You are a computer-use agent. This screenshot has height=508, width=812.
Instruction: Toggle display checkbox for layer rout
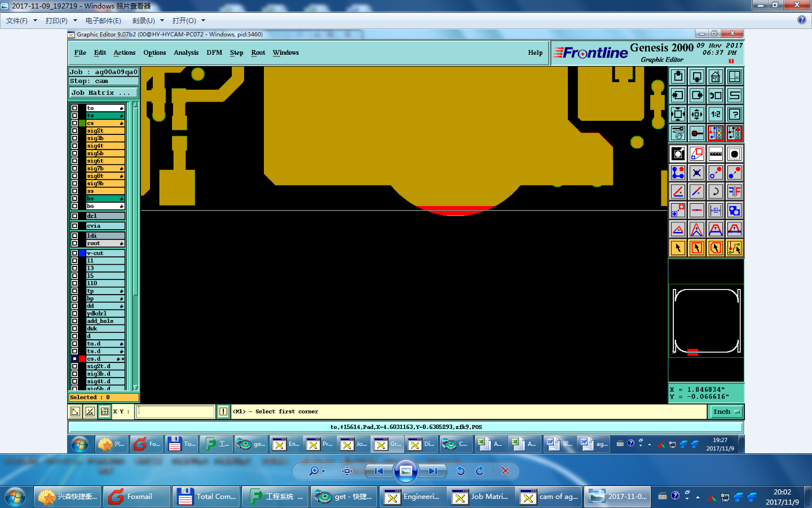point(74,243)
